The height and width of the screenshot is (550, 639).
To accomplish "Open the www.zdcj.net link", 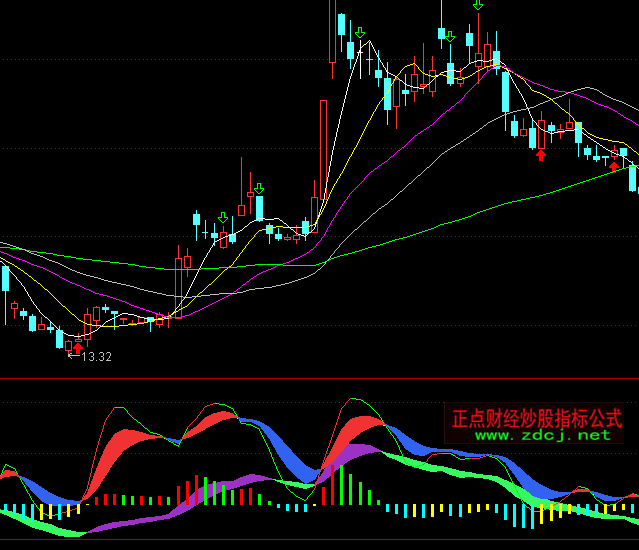I will coord(542,435).
